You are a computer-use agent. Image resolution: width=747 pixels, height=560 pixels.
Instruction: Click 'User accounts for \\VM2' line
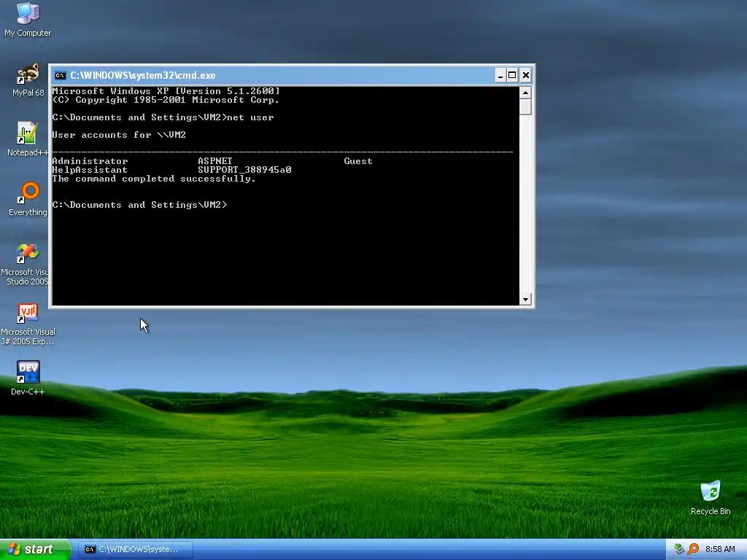119,135
